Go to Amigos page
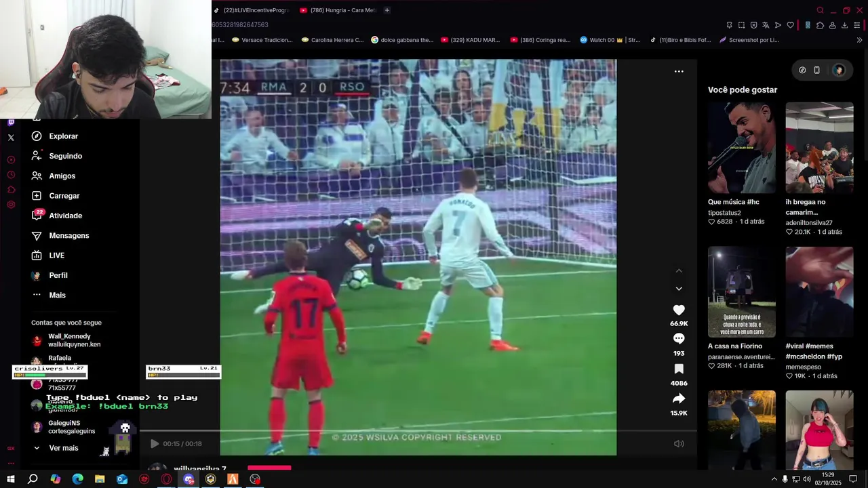This screenshot has height=488, width=868. (54, 176)
